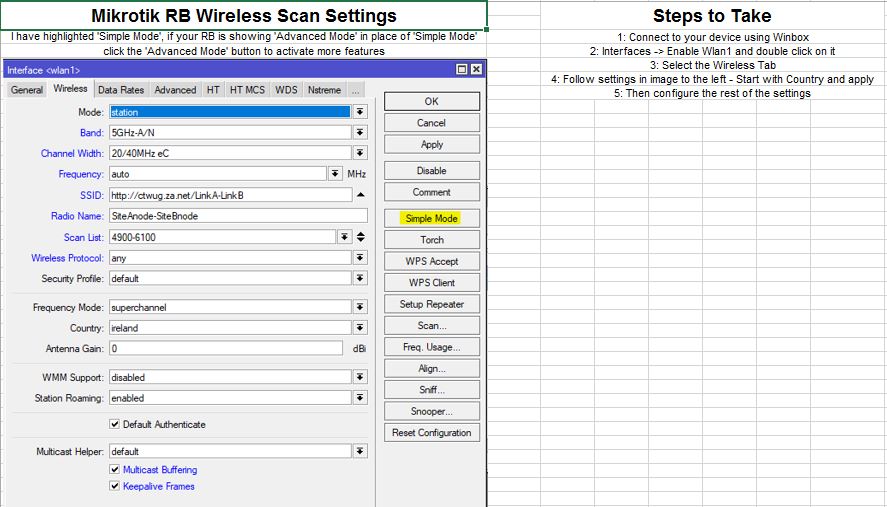887x507 pixels.
Task: Open the Nstreme tab
Action: 324,90
